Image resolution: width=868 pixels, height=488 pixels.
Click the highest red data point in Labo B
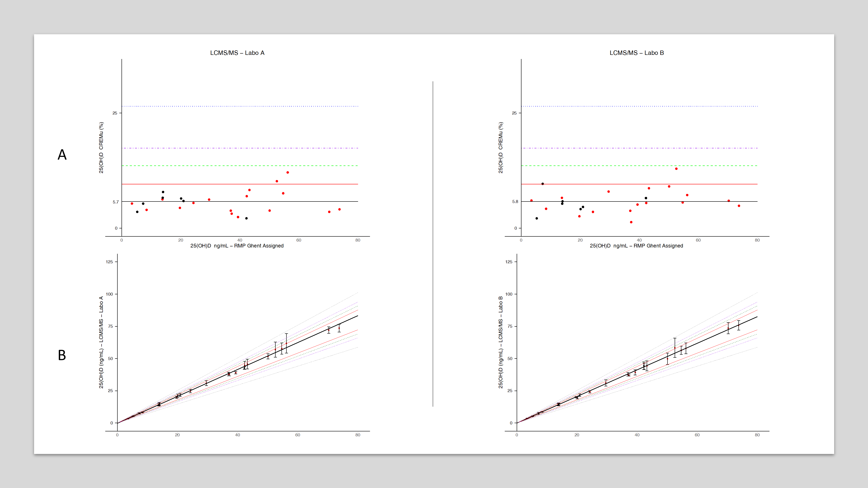(x=676, y=169)
